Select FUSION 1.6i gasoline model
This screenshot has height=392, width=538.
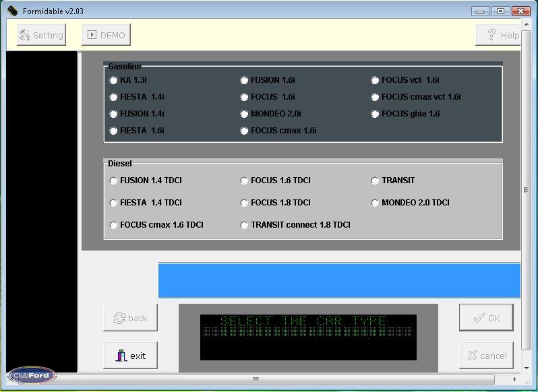[x=244, y=80]
